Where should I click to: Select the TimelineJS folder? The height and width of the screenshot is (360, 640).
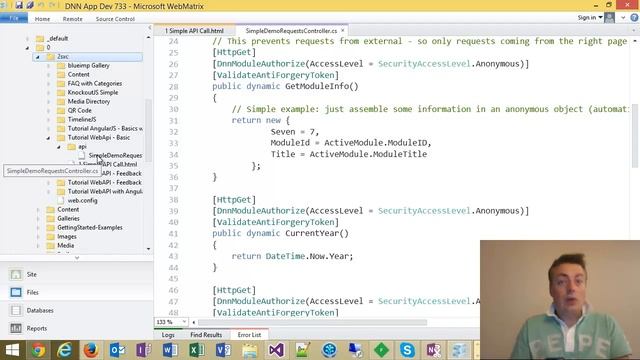[x=82, y=119]
